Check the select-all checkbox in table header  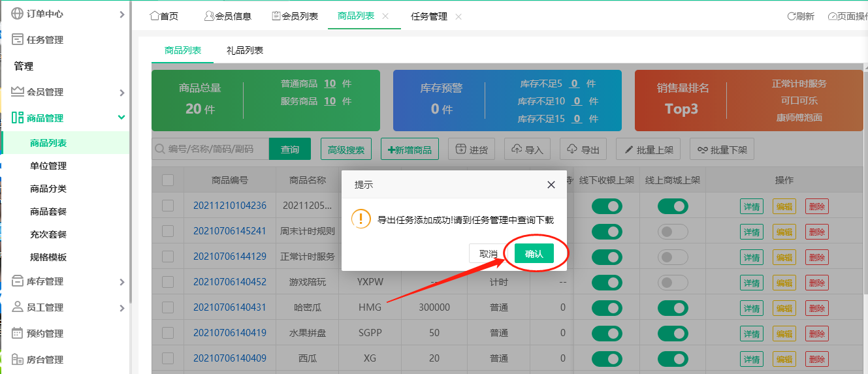click(168, 180)
